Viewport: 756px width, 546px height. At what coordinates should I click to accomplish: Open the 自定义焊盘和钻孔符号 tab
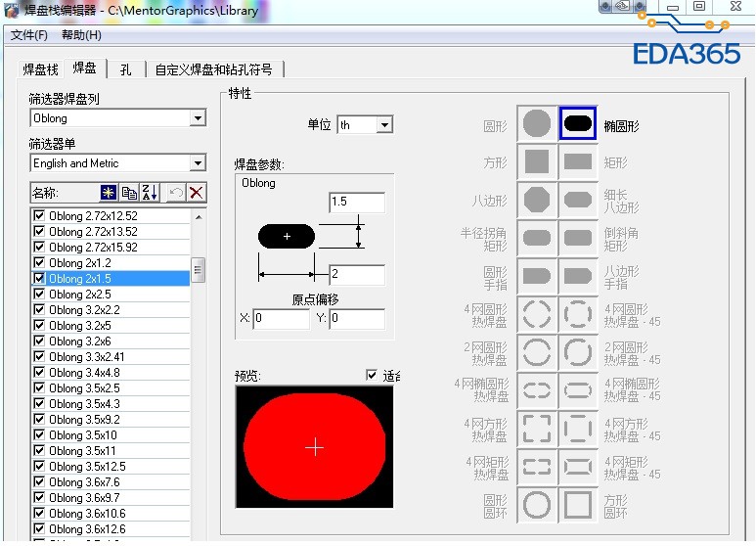tap(213, 69)
